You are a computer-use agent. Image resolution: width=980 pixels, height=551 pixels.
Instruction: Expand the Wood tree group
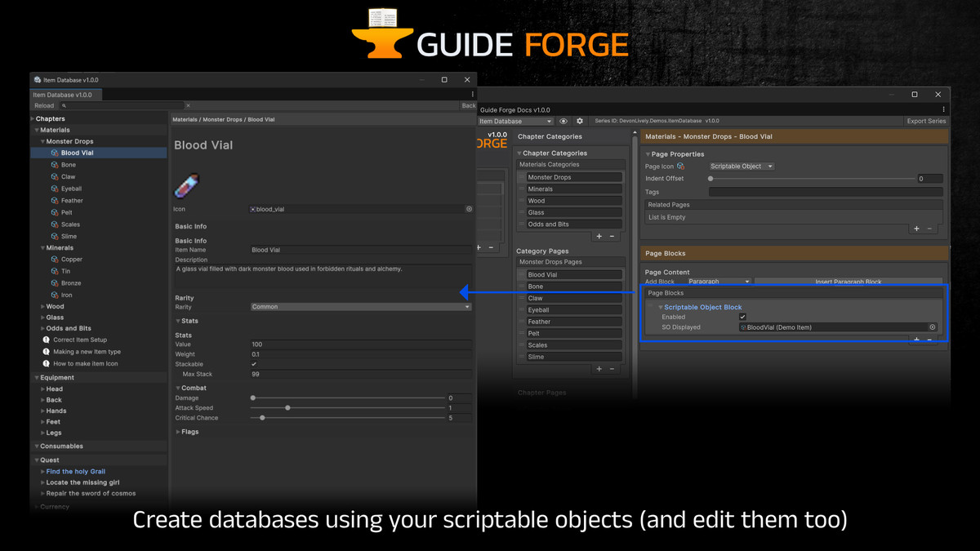[43, 307]
